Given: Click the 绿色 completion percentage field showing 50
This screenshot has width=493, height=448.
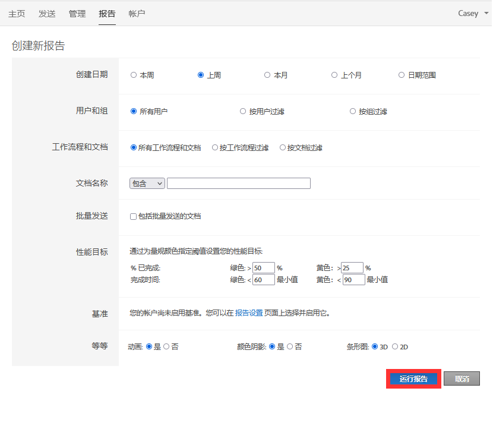Looking at the screenshot, I should pyautogui.click(x=264, y=267).
